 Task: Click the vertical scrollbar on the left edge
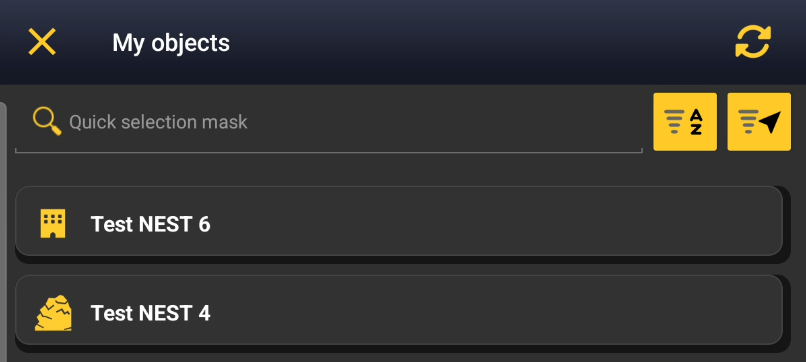3,231
